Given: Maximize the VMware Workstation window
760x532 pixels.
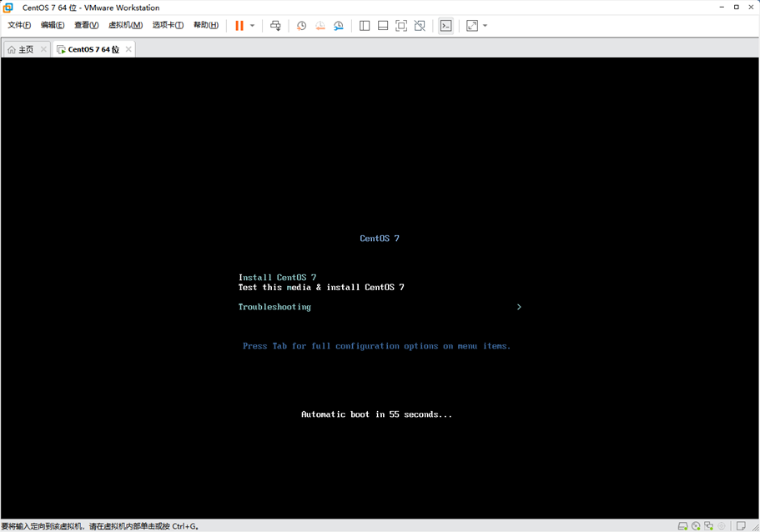Looking at the screenshot, I should point(737,8).
